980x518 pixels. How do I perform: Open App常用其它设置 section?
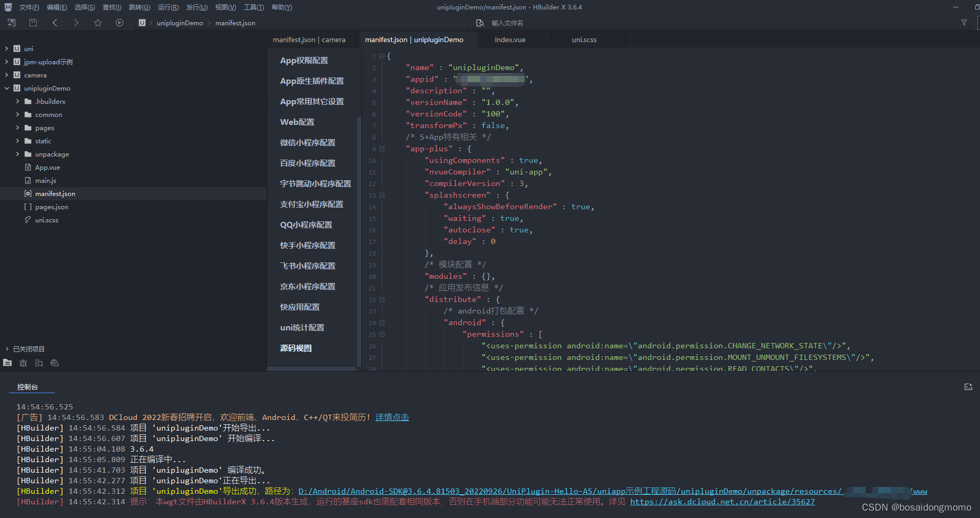click(312, 102)
